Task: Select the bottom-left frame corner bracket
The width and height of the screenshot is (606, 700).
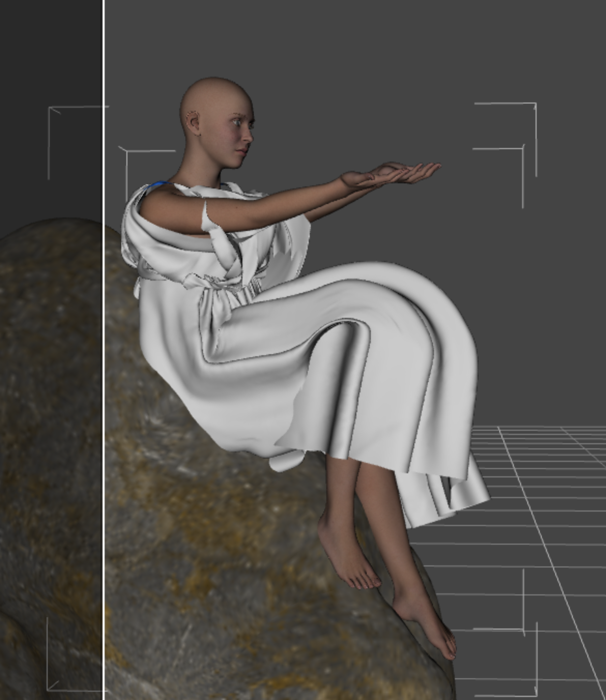Action: click(49, 689)
